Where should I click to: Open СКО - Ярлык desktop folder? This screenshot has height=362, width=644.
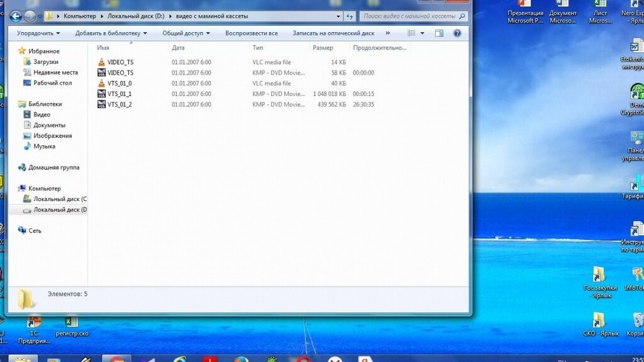point(598,324)
